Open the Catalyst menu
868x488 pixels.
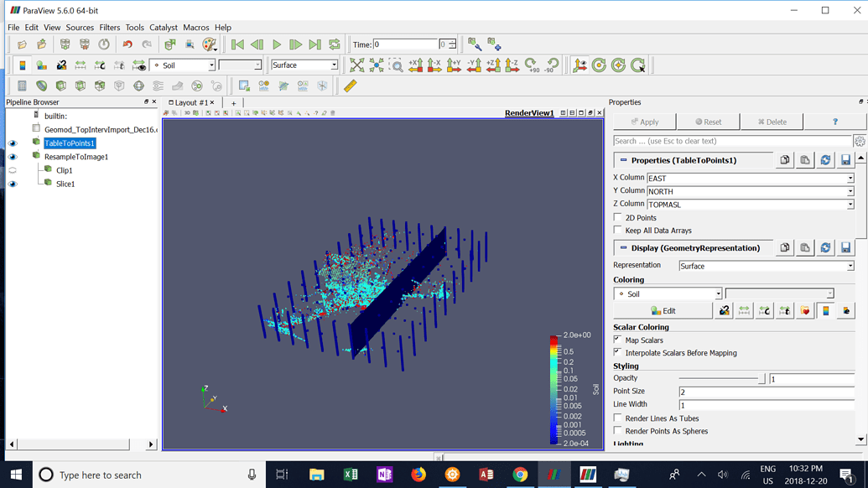(164, 27)
